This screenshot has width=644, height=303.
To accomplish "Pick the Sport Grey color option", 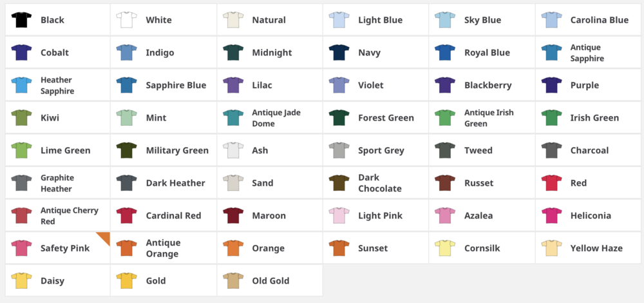I will coord(375,150).
